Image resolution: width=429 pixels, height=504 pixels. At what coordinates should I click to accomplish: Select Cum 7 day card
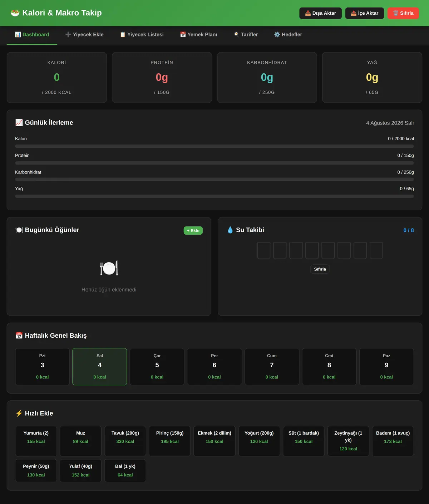coord(272,367)
